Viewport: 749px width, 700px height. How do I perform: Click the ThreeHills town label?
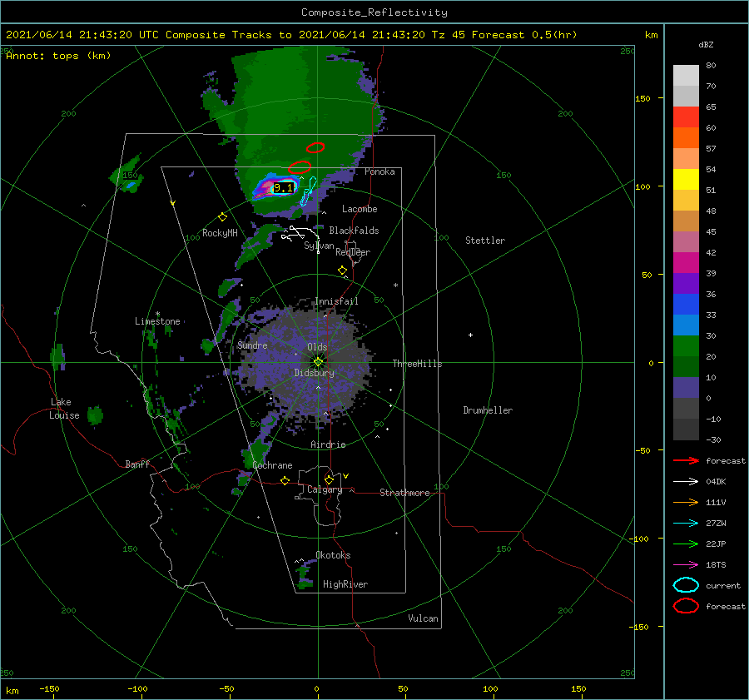pyautogui.click(x=417, y=364)
